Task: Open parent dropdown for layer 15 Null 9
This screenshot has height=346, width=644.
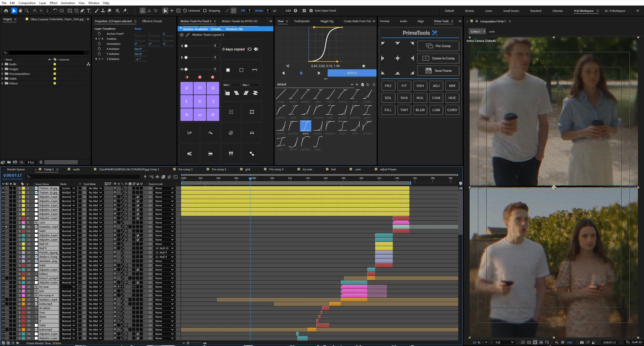Action: [164, 248]
